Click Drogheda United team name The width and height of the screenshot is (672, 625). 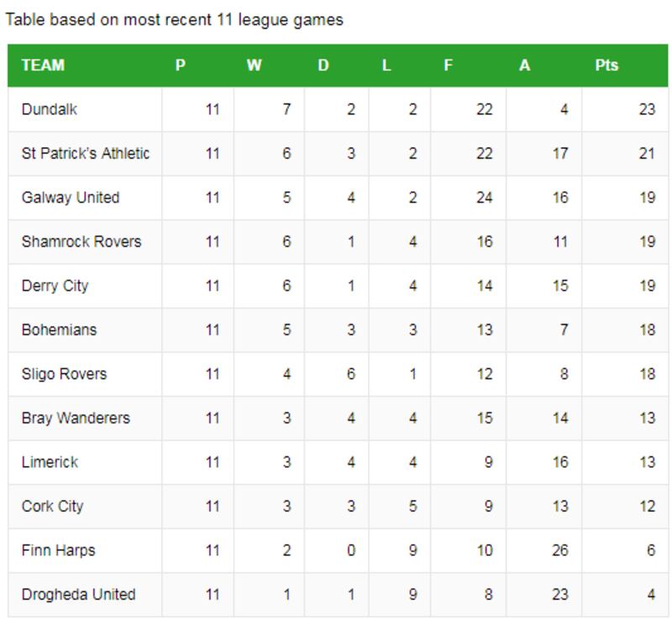tap(78, 595)
